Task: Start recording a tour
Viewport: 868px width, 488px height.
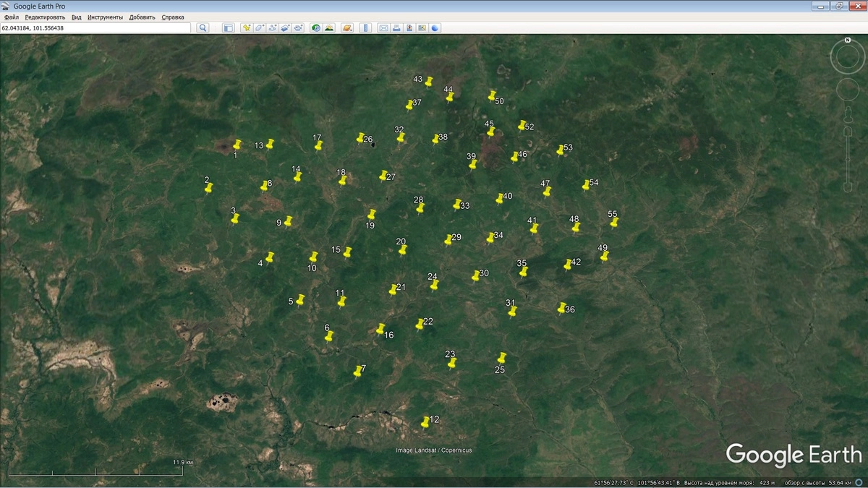Action: [299, 27]
